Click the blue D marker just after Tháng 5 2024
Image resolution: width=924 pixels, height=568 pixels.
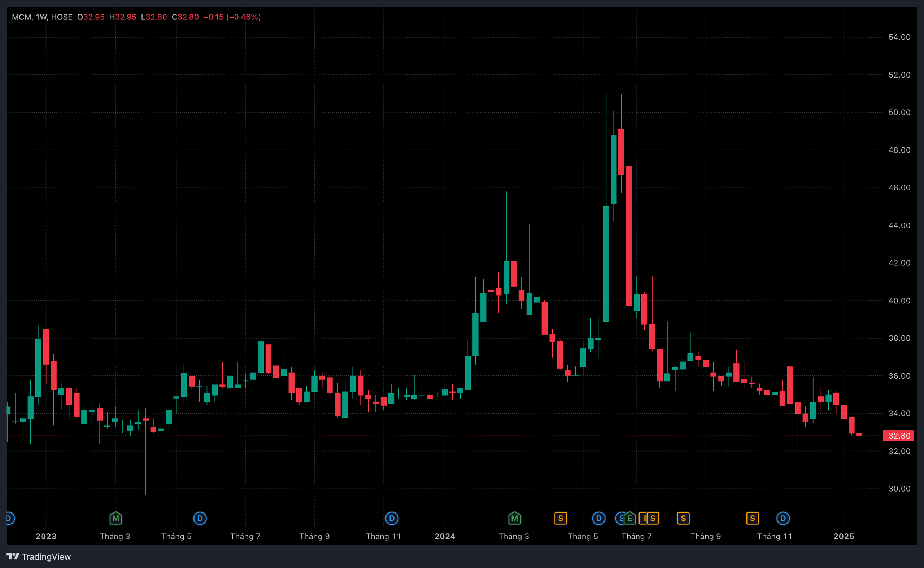pyautogui.click(x=598, y=519)
